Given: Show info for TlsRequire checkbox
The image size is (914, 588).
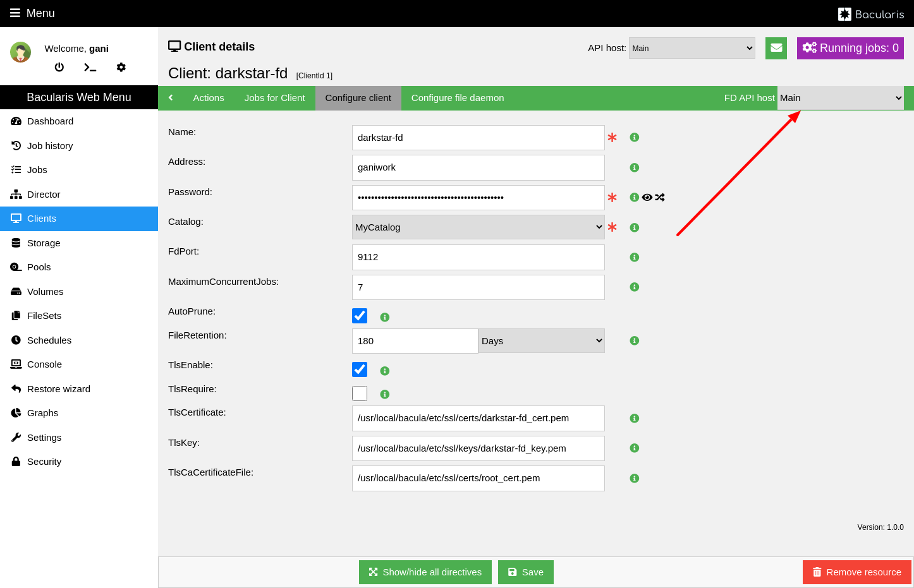Looking at the screenshot, I should point(385,394).
